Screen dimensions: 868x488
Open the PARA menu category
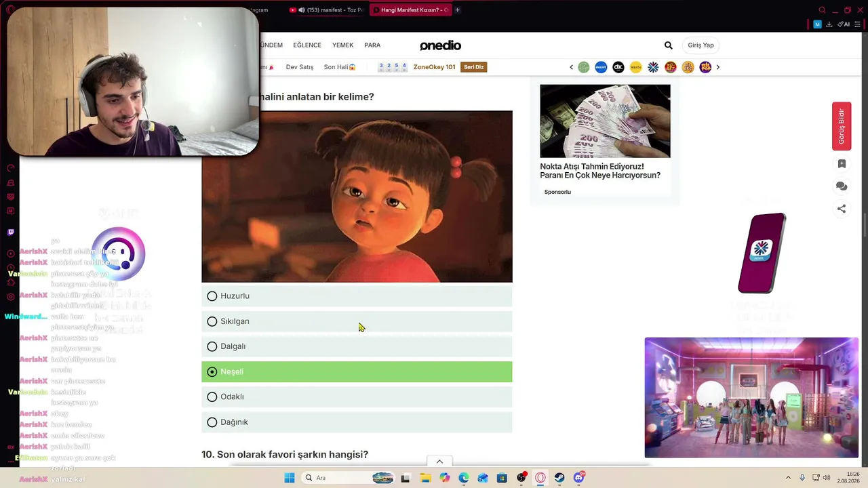(372, 45)
